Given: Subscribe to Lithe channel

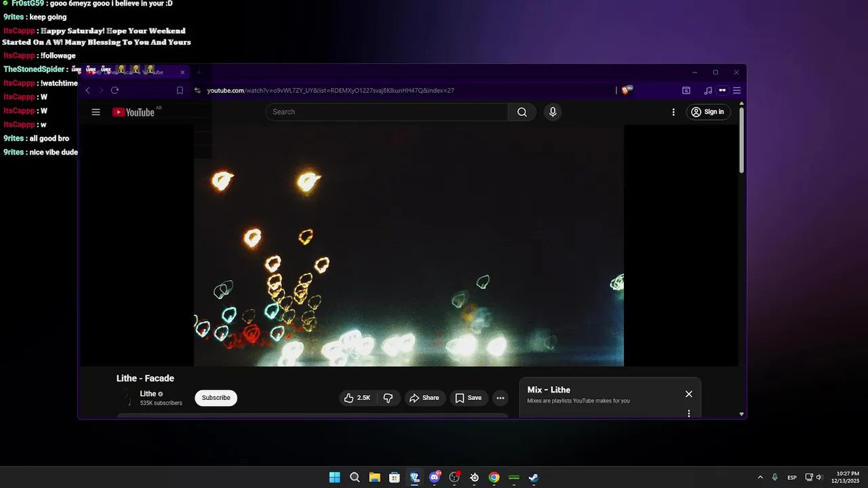Looking at the screenshot, I should 216,398.
